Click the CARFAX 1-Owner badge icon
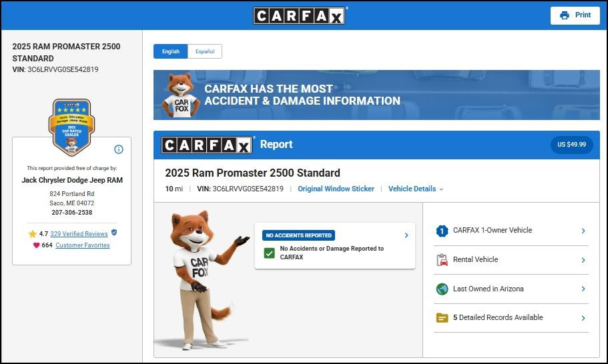The width and height of the screenshot is (608, 364). [x=442, y=231]
